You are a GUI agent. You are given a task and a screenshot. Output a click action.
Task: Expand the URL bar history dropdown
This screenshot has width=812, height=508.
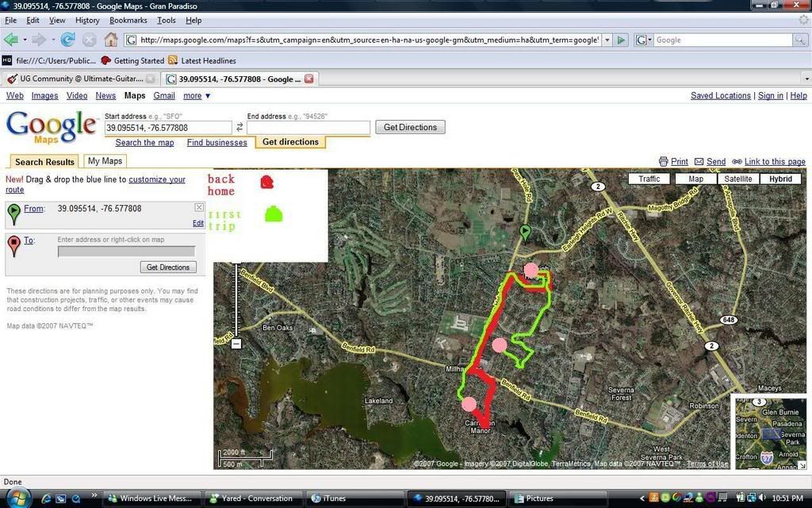607,40
